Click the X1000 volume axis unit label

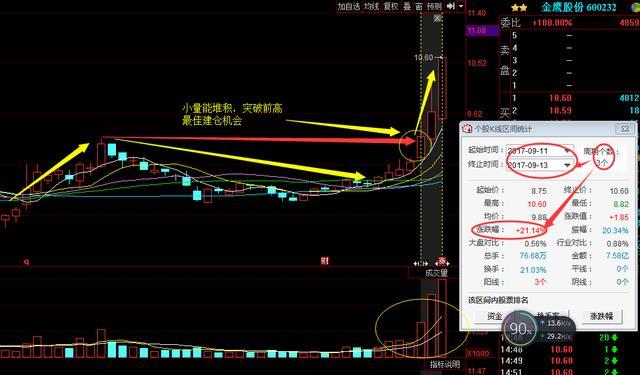477,353
